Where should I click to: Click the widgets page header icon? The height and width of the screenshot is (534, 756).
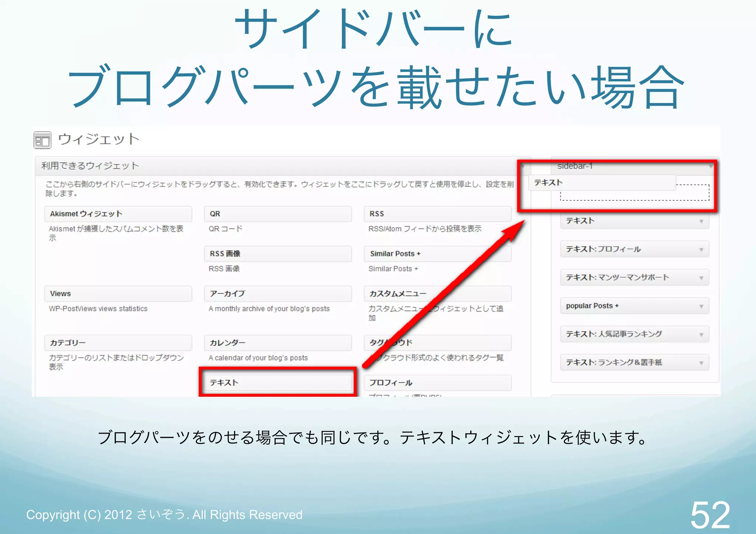(42, 140)
